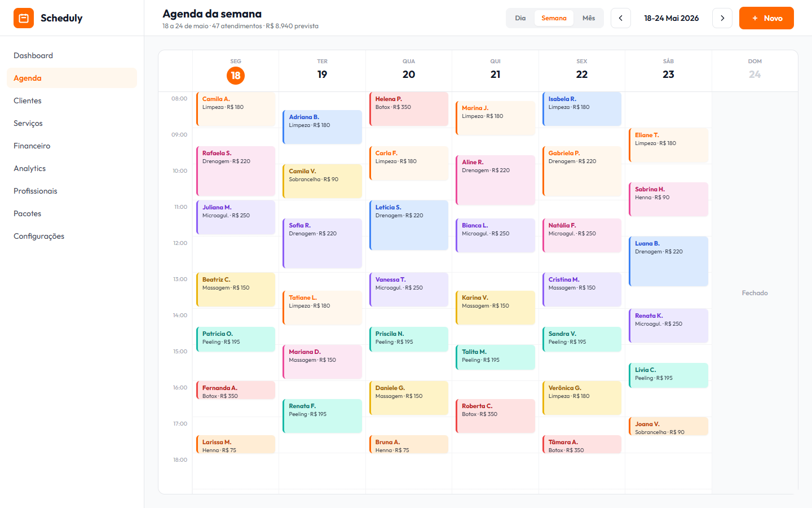The height and width of the screenshot is (508, 812).
Task: Open Aline R. Drenagem appointment
Action: coord(495,180)
